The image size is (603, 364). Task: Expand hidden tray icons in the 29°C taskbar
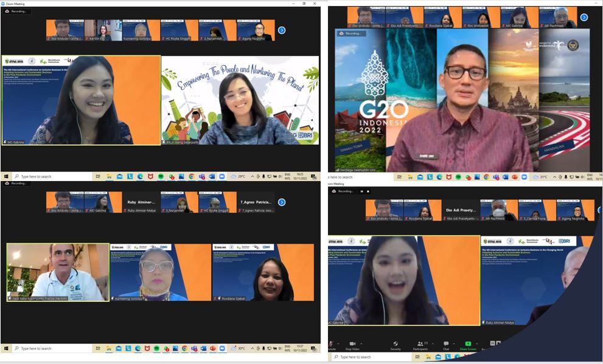coord(253,177)
